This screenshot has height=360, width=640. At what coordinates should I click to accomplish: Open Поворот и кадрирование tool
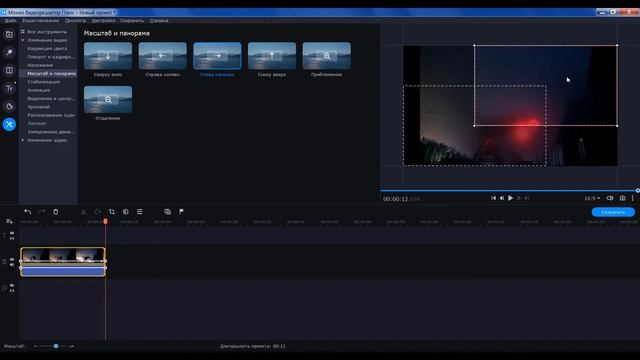coord(51,57)
